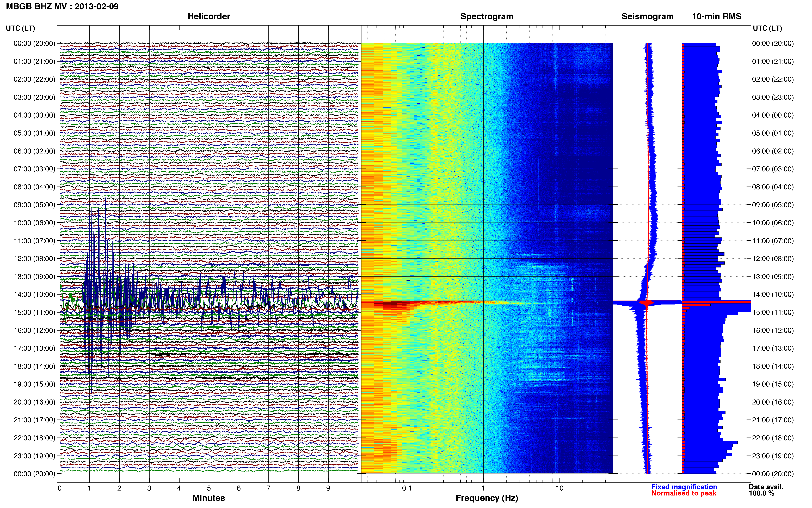Image resolution: width=812 pixels, height=508 pixels.
Task: Click the minute '5' tick label on Helicorder
Action: click(x=209, y=488)
